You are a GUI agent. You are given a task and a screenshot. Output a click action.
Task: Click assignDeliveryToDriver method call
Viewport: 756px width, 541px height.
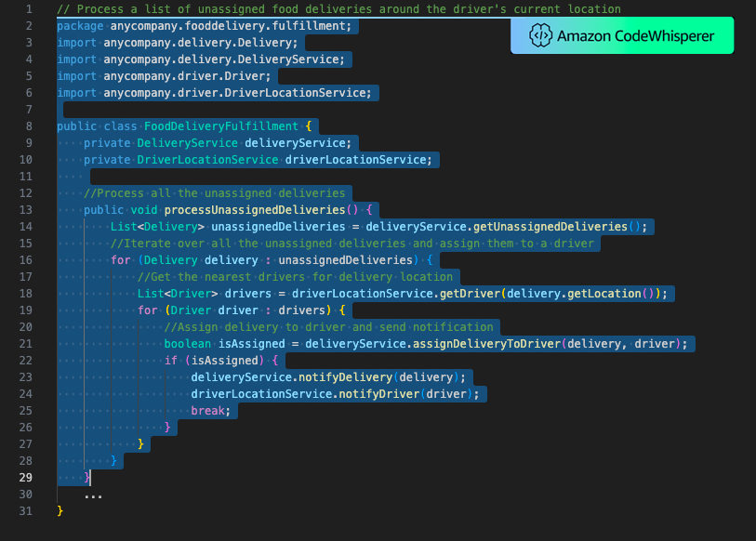(x=486, y=344)
